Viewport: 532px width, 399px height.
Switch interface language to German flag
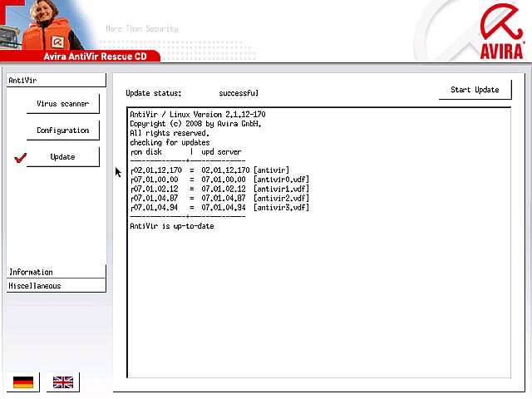pos(23,382)
